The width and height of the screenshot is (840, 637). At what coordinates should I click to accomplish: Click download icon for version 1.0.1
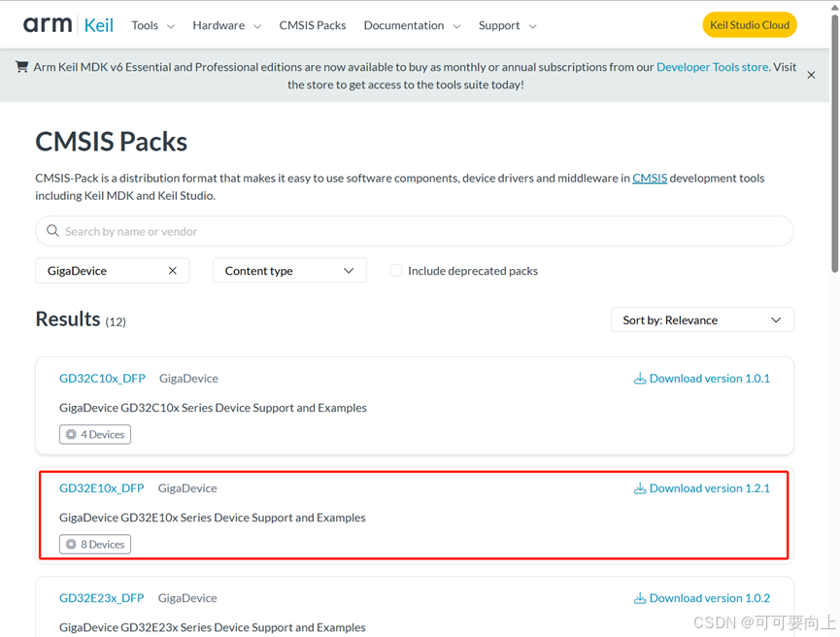(640, 379)
